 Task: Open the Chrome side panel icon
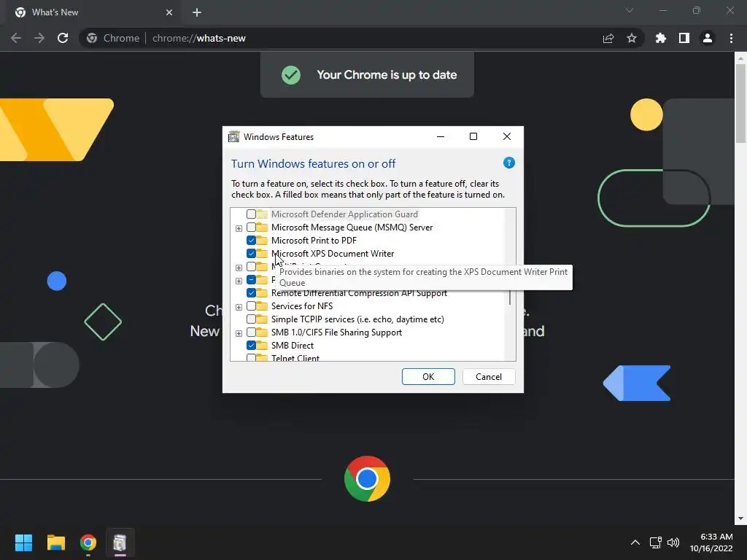tap(684, 38)
